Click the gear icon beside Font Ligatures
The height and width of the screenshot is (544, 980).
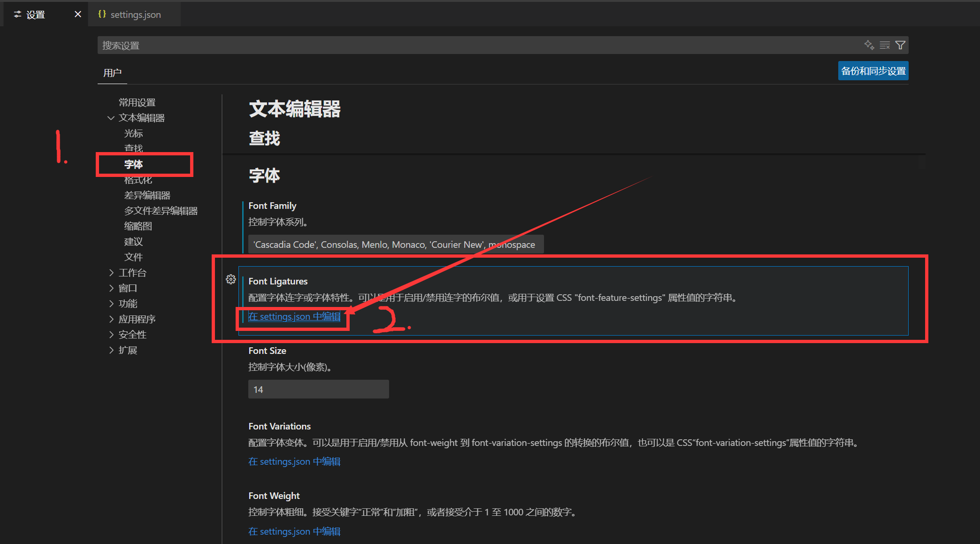pos(230,279)
